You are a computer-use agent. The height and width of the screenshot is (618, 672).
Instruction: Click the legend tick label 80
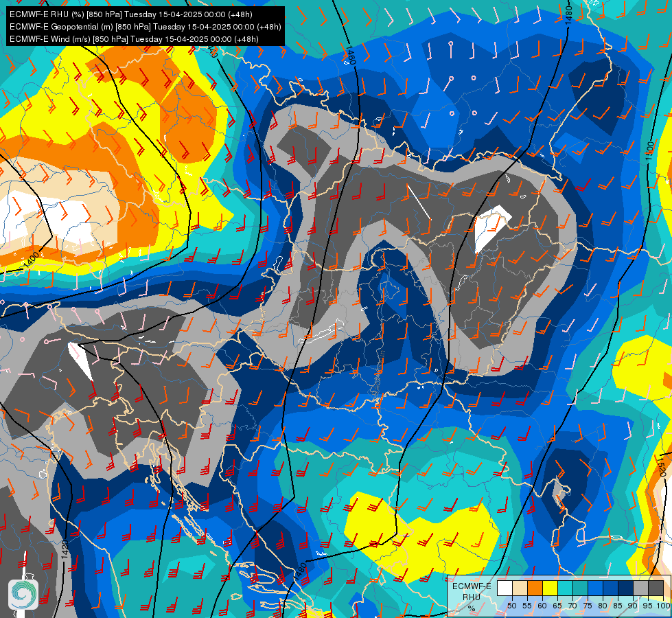pos(603,606)
